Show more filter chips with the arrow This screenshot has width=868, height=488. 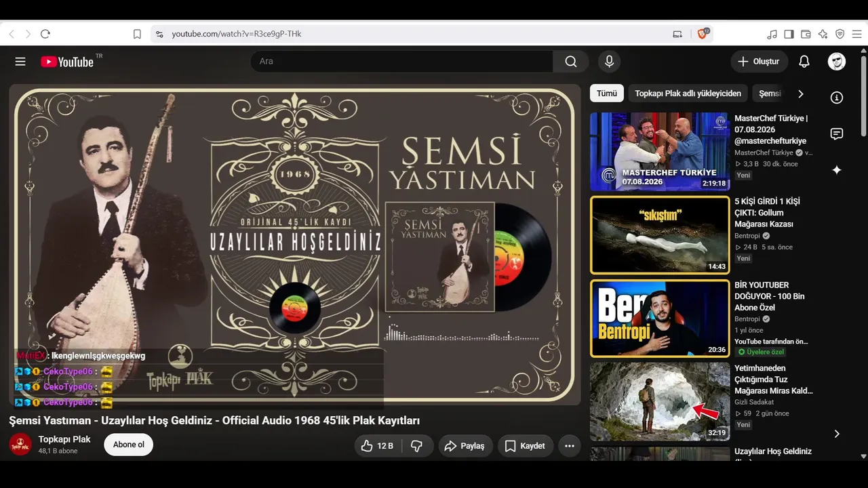[x=800, y=94]
